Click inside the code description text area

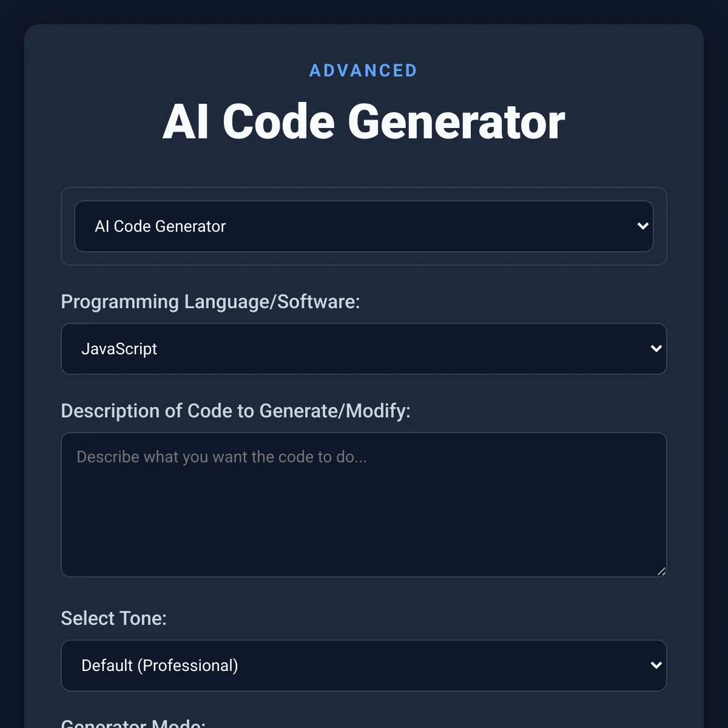tap(364, 504)
